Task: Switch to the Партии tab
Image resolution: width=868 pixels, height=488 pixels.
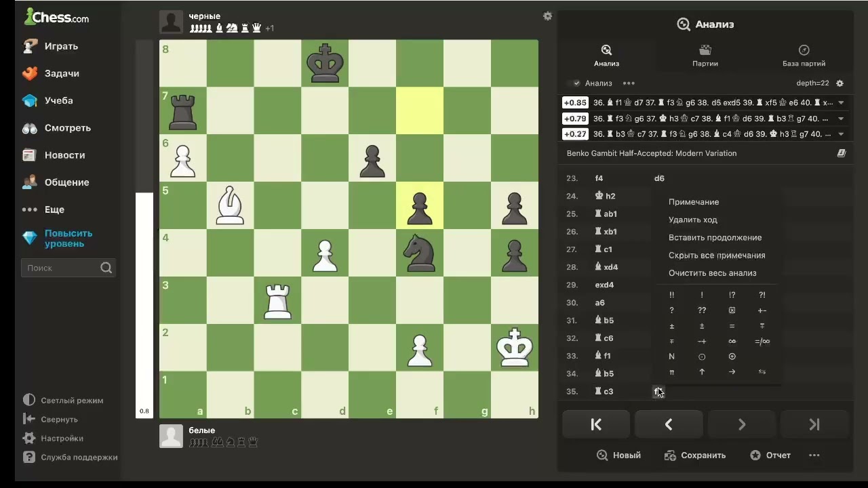Action: 705,56
